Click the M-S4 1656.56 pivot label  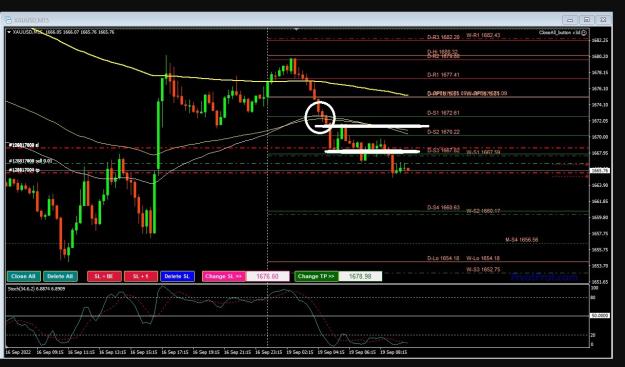point(522,239)
